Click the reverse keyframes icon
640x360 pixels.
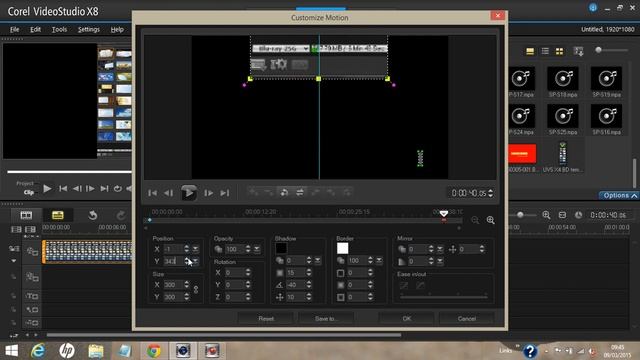[x=284, y=192]
